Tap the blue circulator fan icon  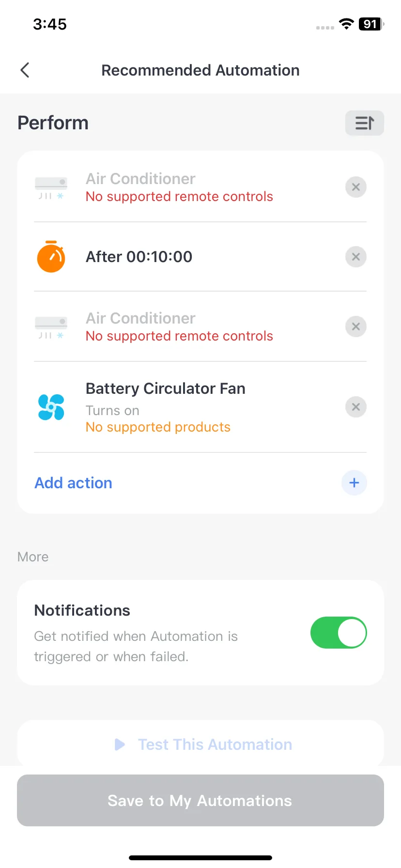tap(51, 407)
